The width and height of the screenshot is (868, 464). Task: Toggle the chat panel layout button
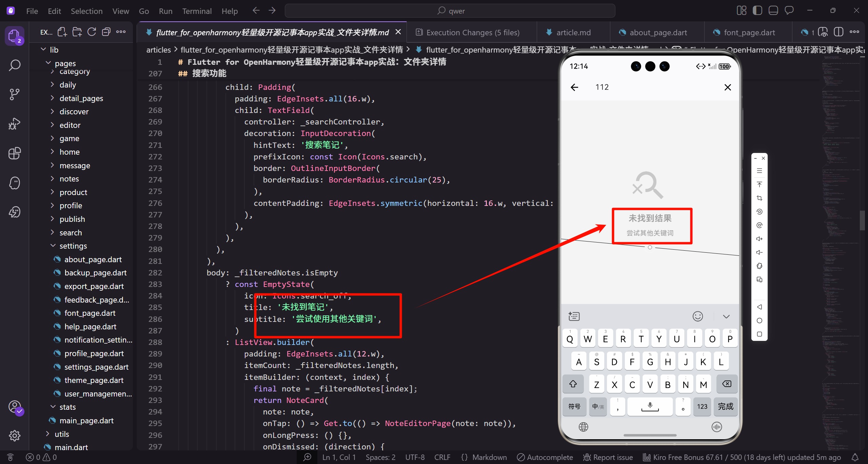click(x=789, y=11)
